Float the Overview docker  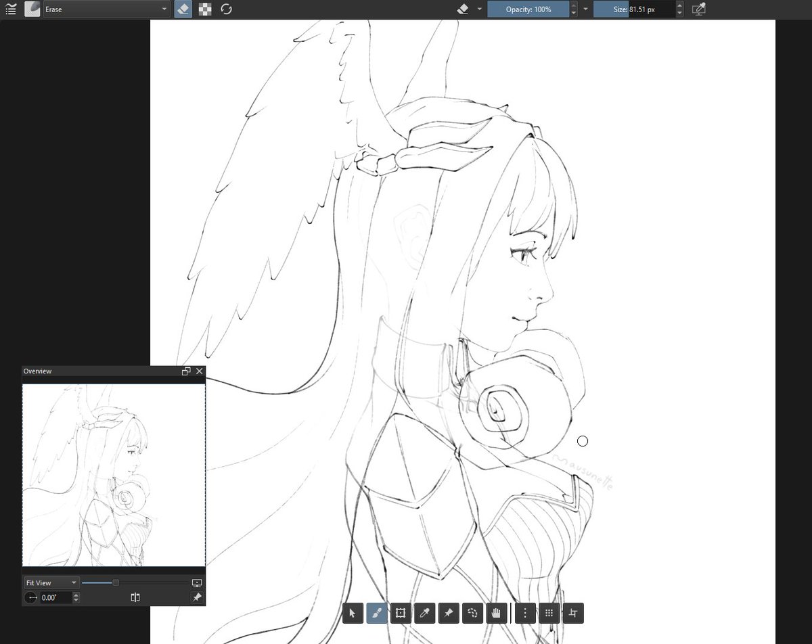(186, 371)
